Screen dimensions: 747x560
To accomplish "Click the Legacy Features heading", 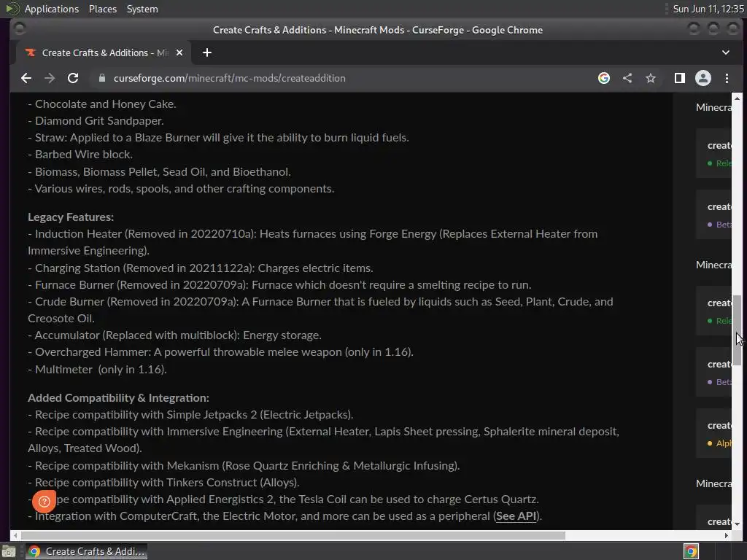I will pyautogui.click(x=71, y=217).
